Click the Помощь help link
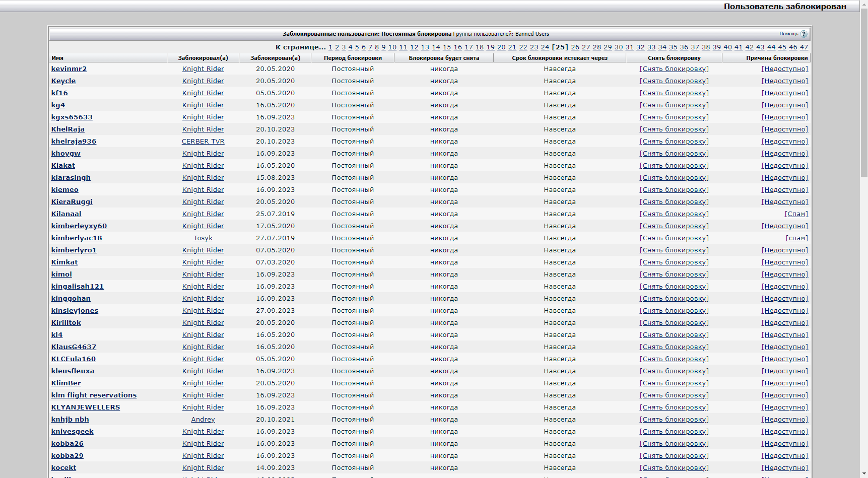The image size is (868, 478). pyautogui.click(x=788, y=34)
